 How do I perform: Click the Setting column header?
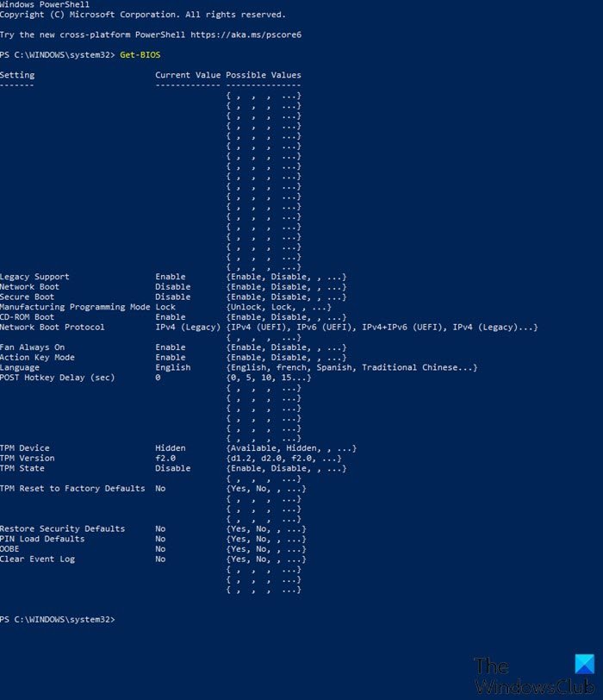pyautogui.click(x=17, y=75)
